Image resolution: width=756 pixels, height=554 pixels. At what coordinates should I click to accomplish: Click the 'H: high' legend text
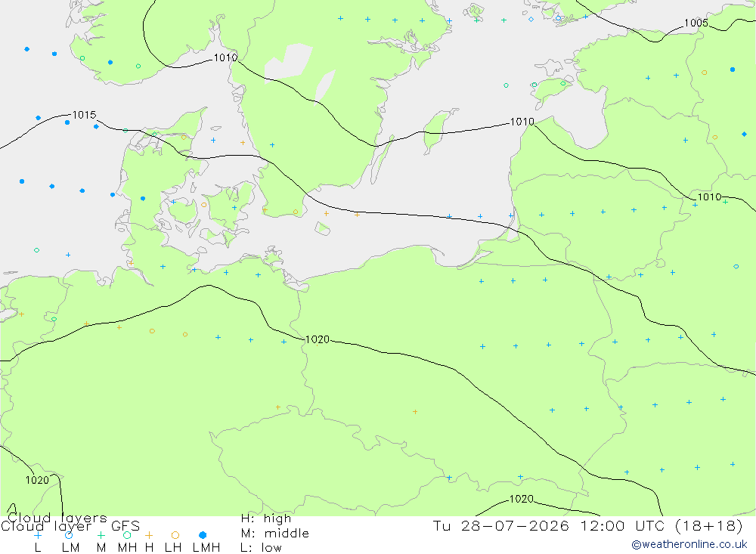pyautogui.click(x=266, y=518)
